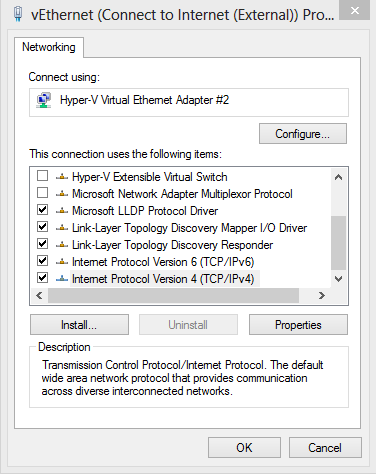
Task: Click the list's scroll up arrow
Action: point(338,177)
